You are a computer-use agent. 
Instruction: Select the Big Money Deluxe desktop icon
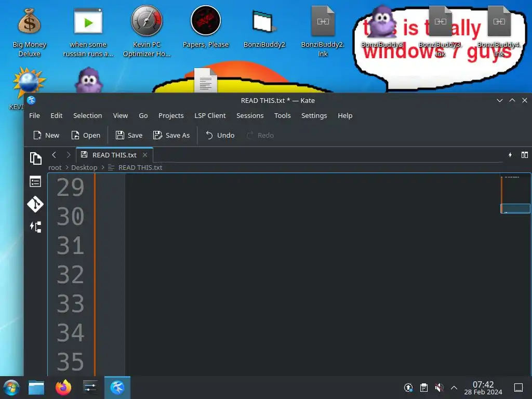(x=29, y=33)
